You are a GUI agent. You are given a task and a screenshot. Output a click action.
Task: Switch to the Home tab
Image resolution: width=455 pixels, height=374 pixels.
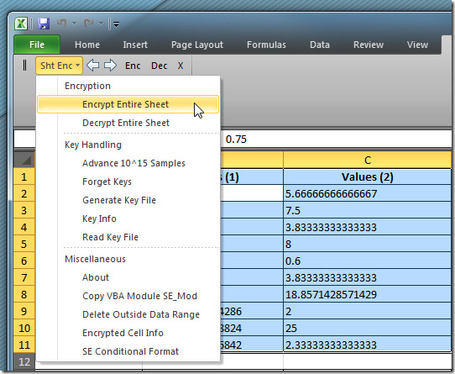87,45
